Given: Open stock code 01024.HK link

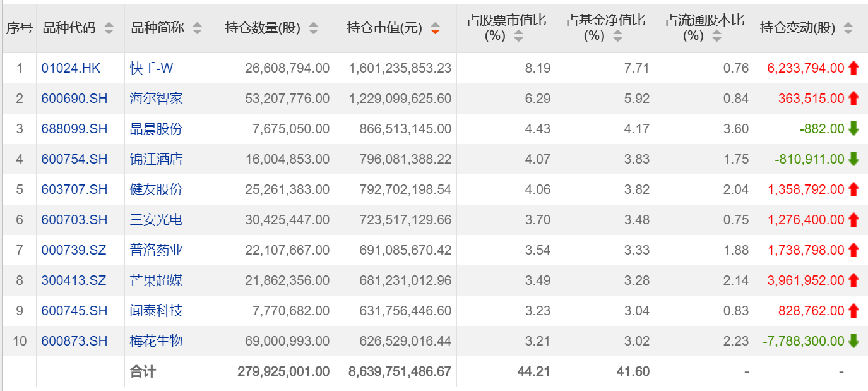Looking at the screenshot, I should (x=71, y=68).
